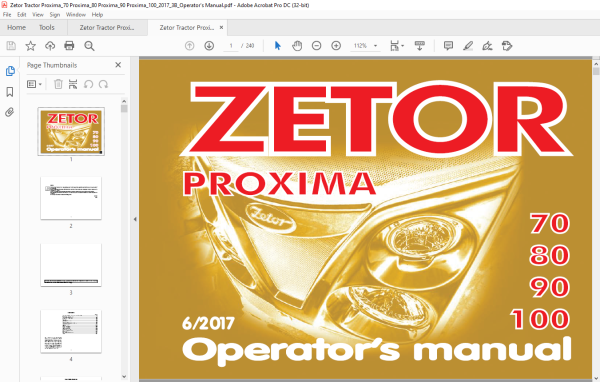The image size is (600, 382).
Task: Collapse the navigation pane arrow
Action: [x=135, y=219]
